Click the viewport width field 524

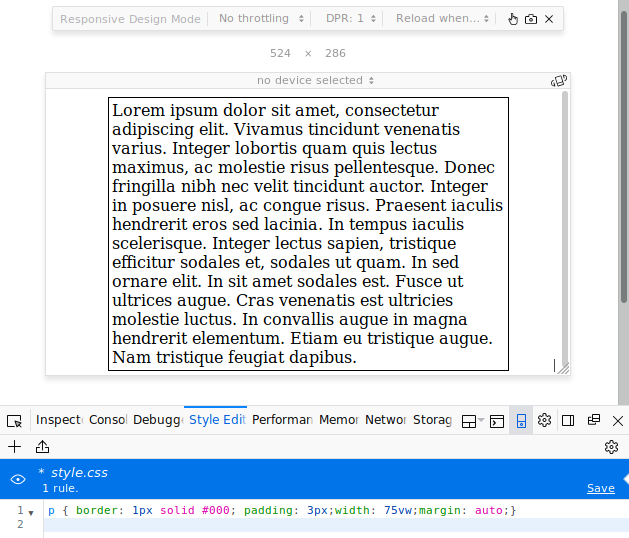coord(280,53)
